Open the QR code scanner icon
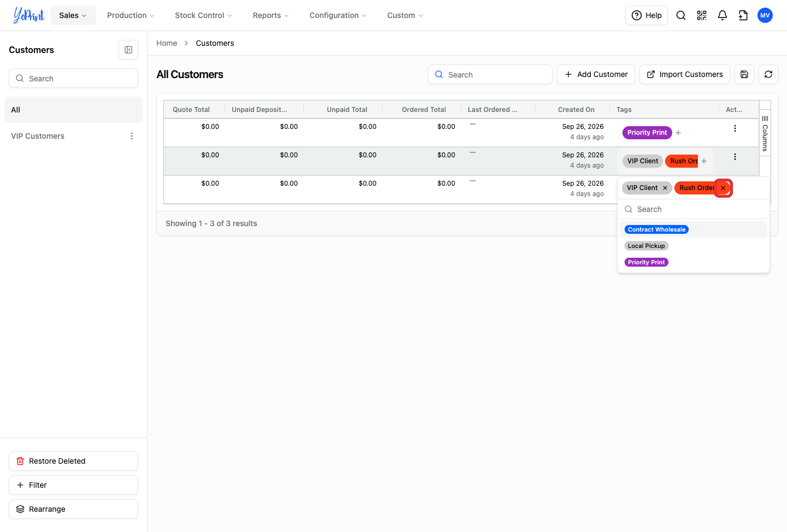The height and width of the screenshot is (532, 787). click(702, 15)
